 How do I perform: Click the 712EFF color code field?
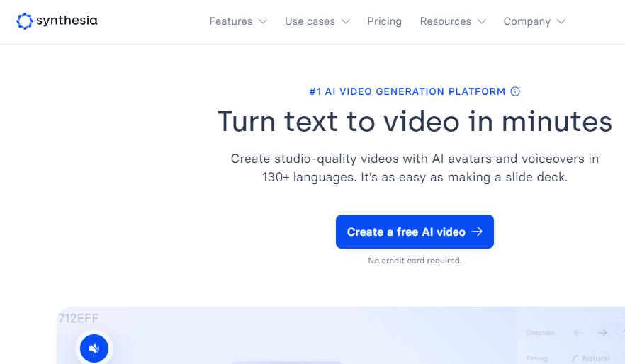pyautogui.click(x=79, y=318)
